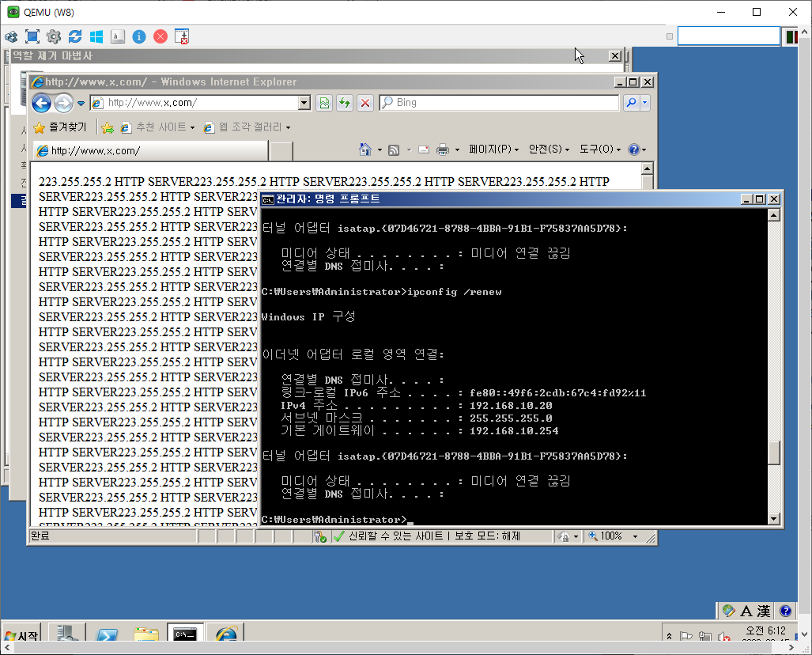Open the 안전(S) safety menu
The image size is (812, 655).
point(549,150)
